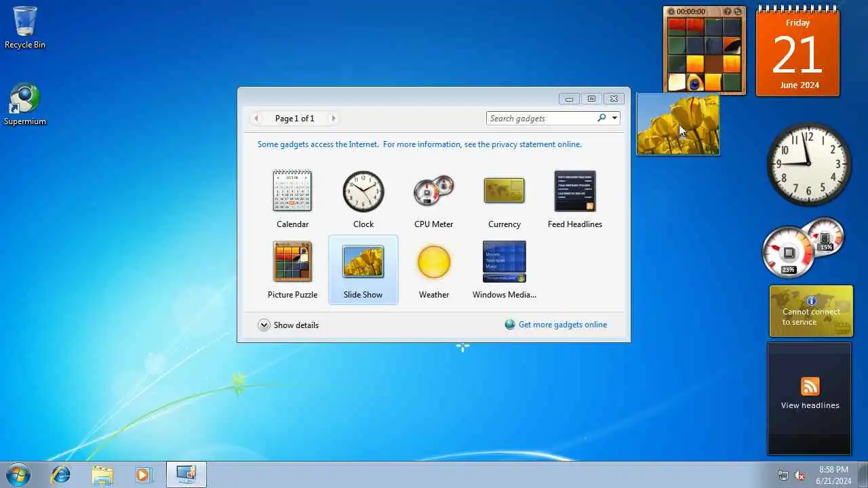Click 'Cannot connect to service' currency text
This screenshot has width=868, height=488.
click(x=811, y=317)
